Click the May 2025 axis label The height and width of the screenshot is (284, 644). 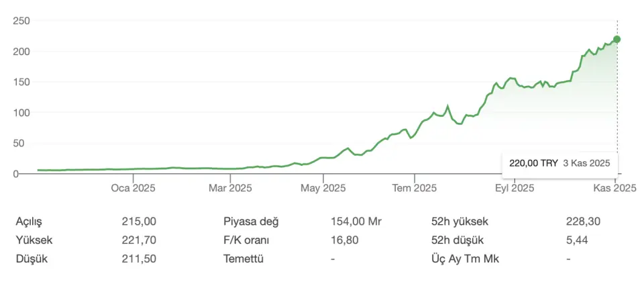click(x=323, y=188)
